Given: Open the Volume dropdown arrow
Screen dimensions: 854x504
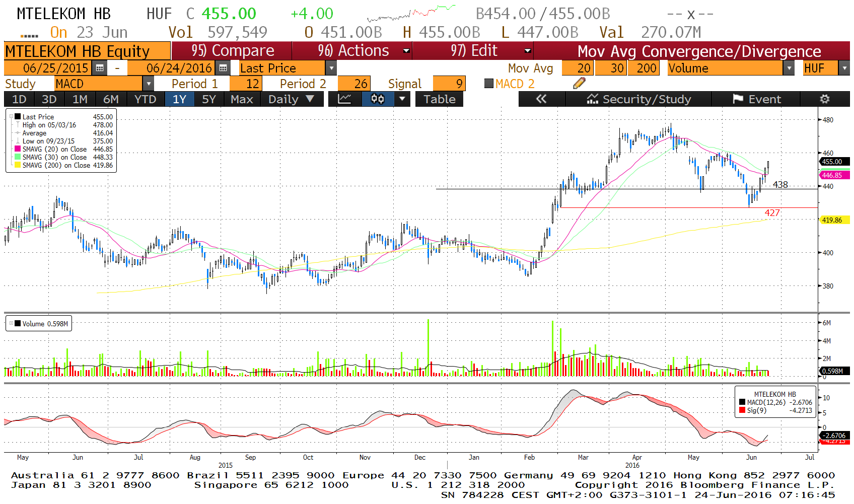Looking at the screenshot, I should point(789,68).
